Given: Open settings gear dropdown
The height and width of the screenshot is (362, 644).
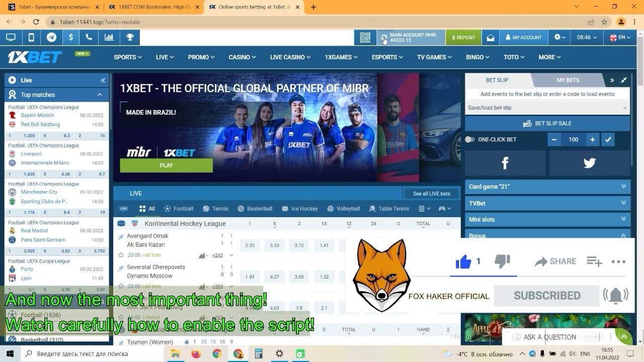Looking at the screenshot, I should click(560, 38).
